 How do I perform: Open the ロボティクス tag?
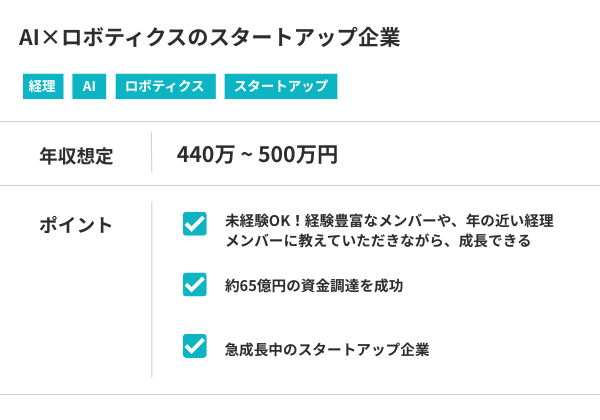tap(165, 87)
